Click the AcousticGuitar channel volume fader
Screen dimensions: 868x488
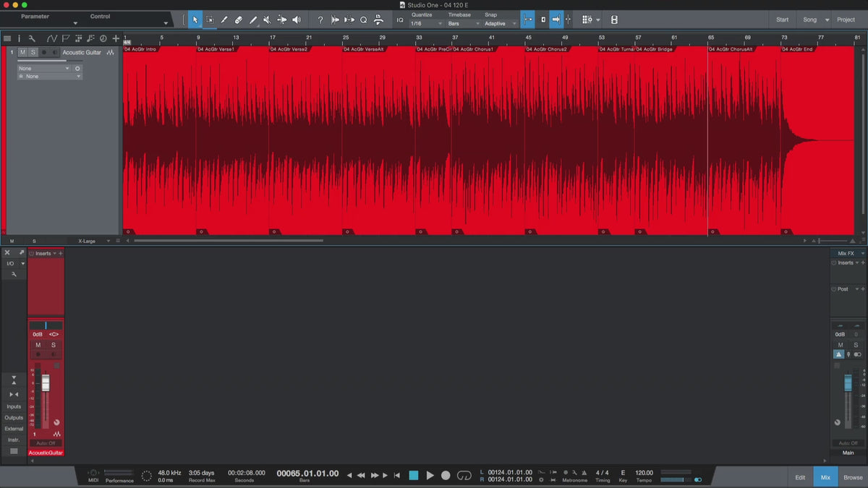(46, 383)
